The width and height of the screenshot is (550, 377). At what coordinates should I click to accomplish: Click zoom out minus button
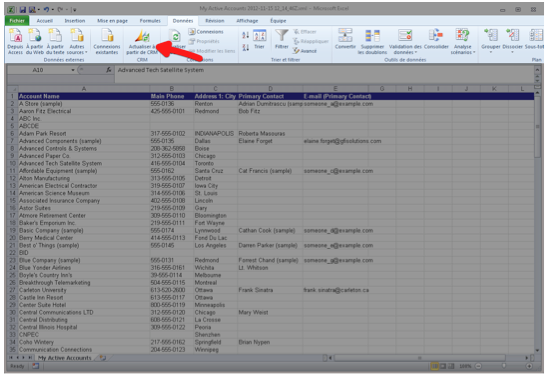pos(478,366)
